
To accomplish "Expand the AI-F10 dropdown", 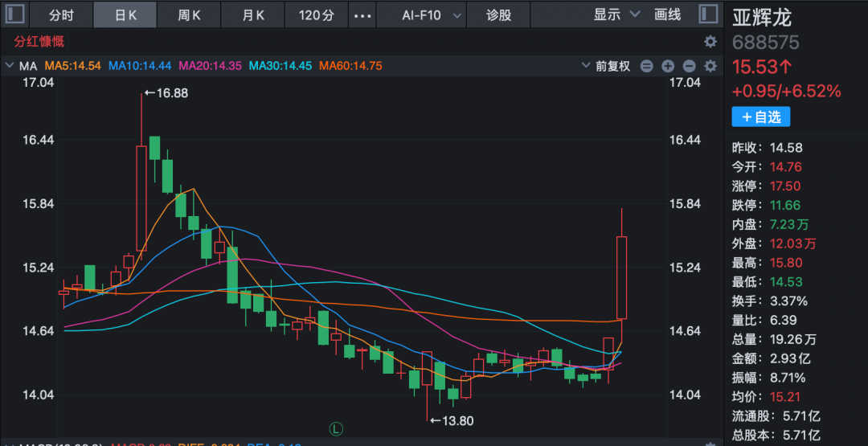I will (x=432, y=15).
